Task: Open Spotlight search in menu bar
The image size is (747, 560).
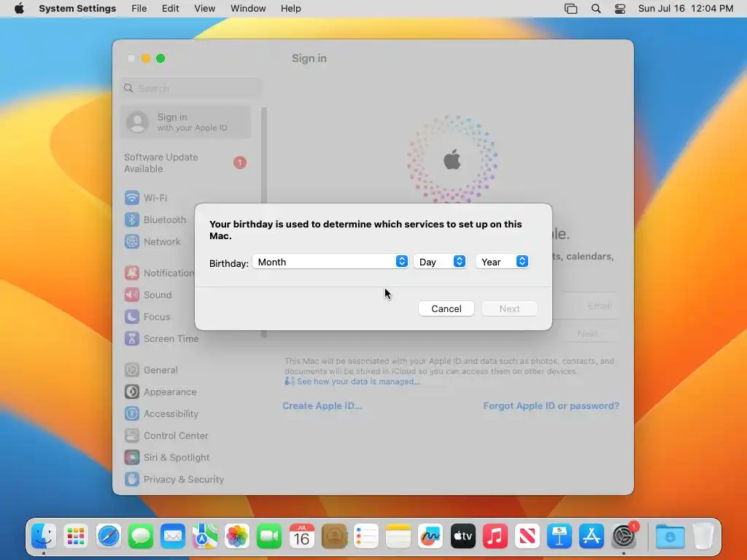Action: tap(595, 9)
